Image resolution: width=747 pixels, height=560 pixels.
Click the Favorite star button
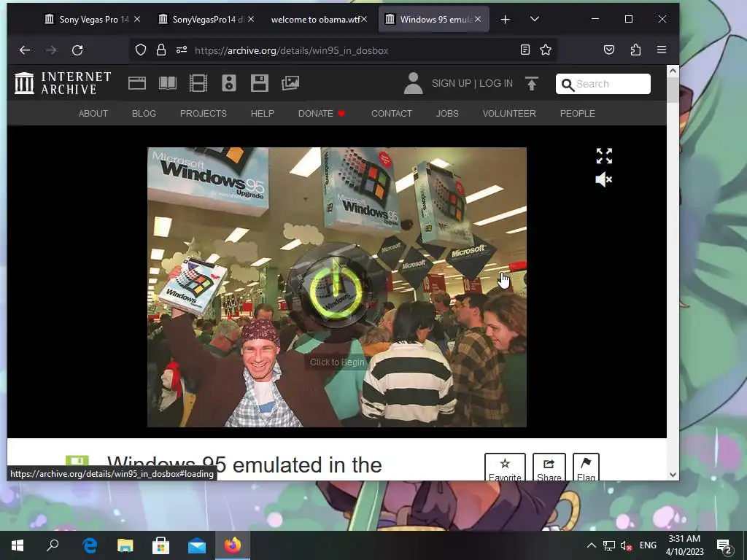tap(505, 467)
